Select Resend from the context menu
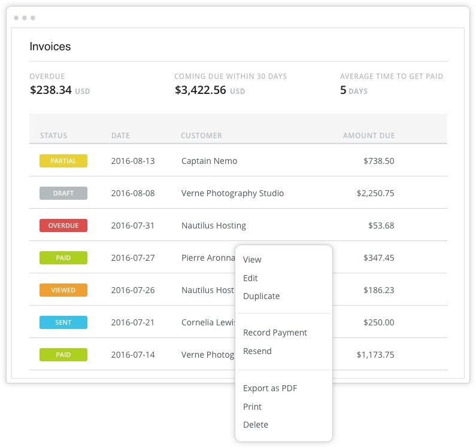 click(257, 351)
